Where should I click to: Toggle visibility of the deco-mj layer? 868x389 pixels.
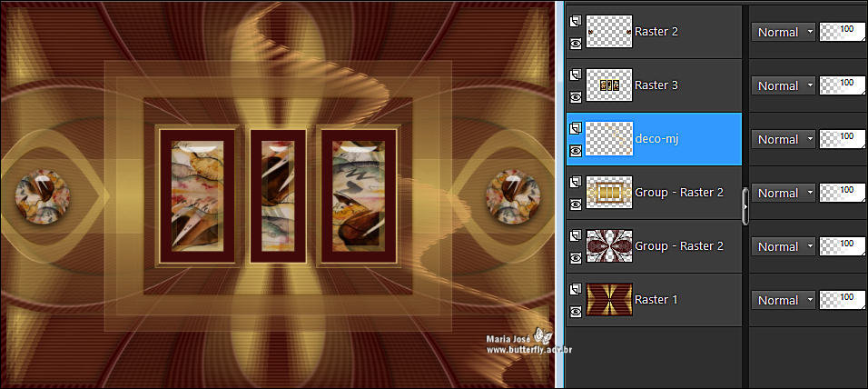click(x=576, y=150)
